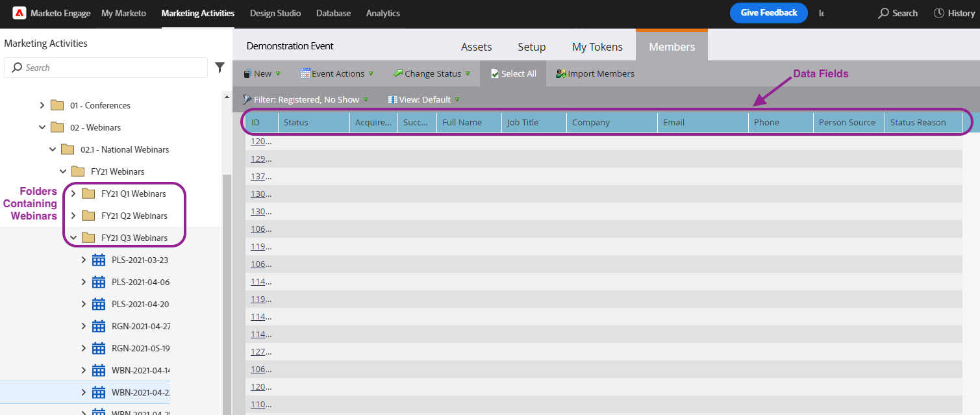Viewport: 980px width, 415px height.
Task: Open Analytics from top navigation
Action: click(x=383, y=13)
